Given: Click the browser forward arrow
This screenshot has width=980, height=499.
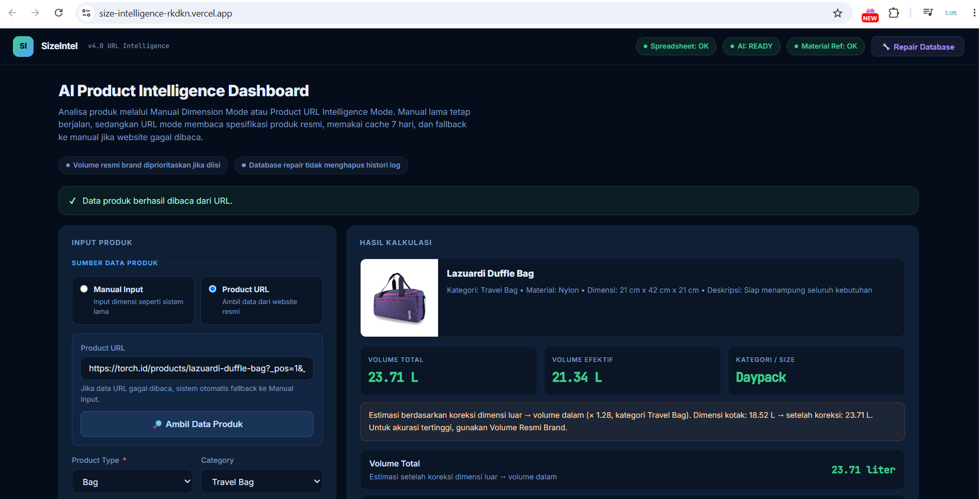Looking at the screenshot, I should pos(35,13).
